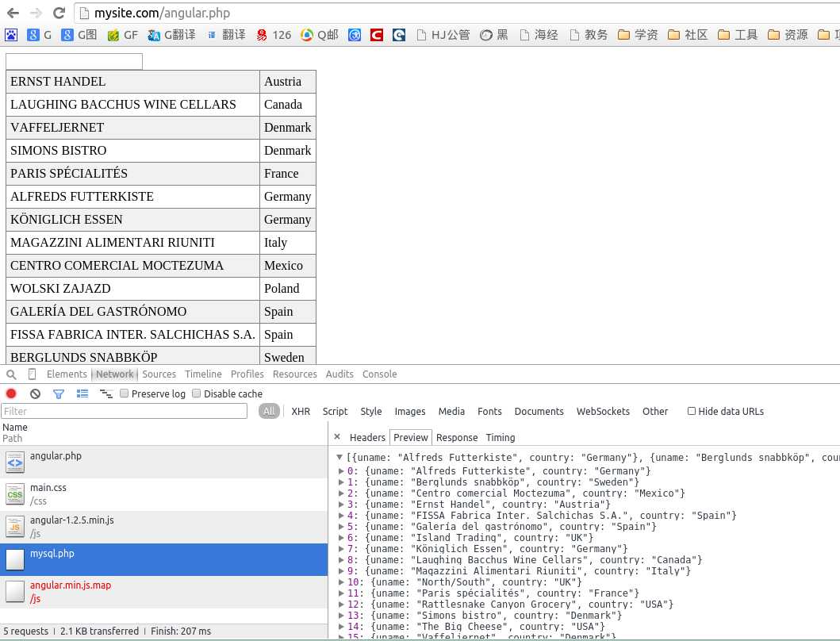Switch to the Console tab
The width and height of the screenshot is (840, 641).
(x=379, y=374)
